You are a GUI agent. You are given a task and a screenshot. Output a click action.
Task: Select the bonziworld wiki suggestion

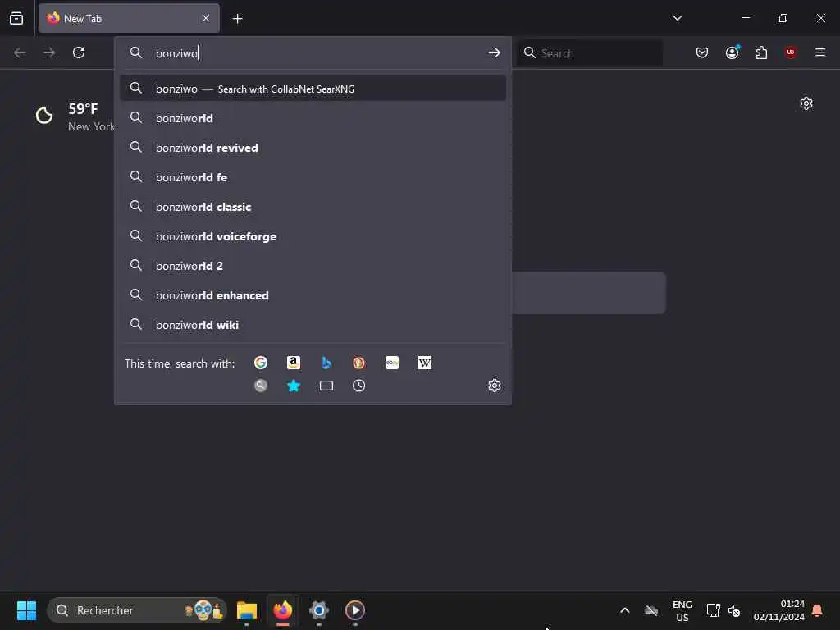tap(313, 325)
